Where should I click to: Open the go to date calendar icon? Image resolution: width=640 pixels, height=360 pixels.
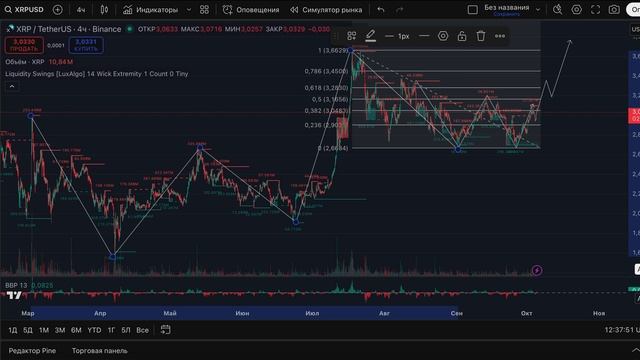pos(165,329)
